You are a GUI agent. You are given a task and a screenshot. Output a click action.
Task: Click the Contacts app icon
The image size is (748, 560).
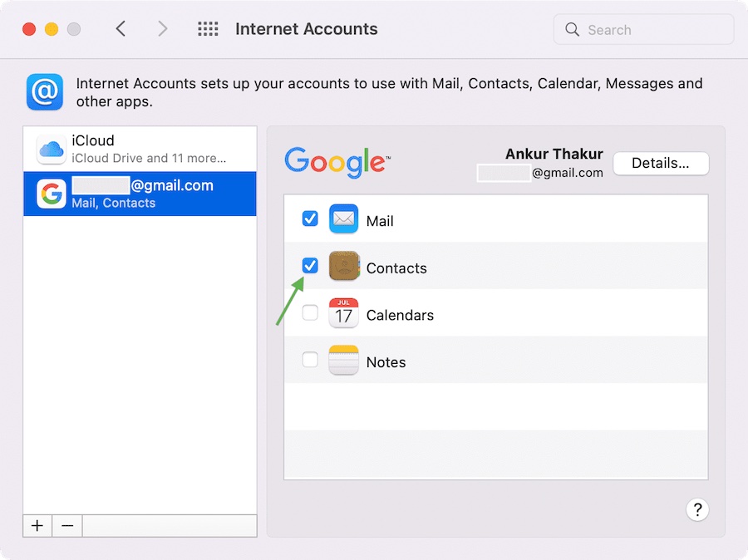tap(343, 267)
